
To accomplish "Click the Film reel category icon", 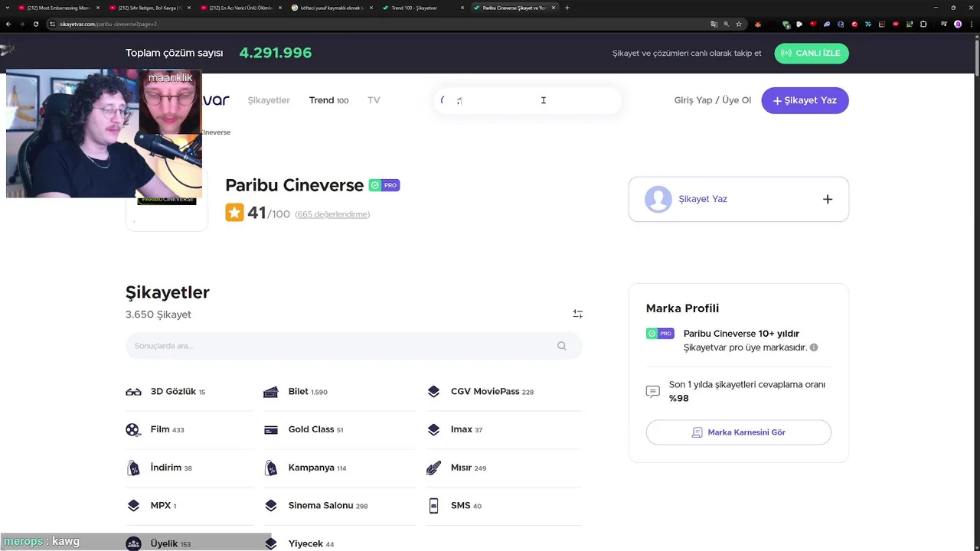I will pyautogui.click(x=133, y=430).
